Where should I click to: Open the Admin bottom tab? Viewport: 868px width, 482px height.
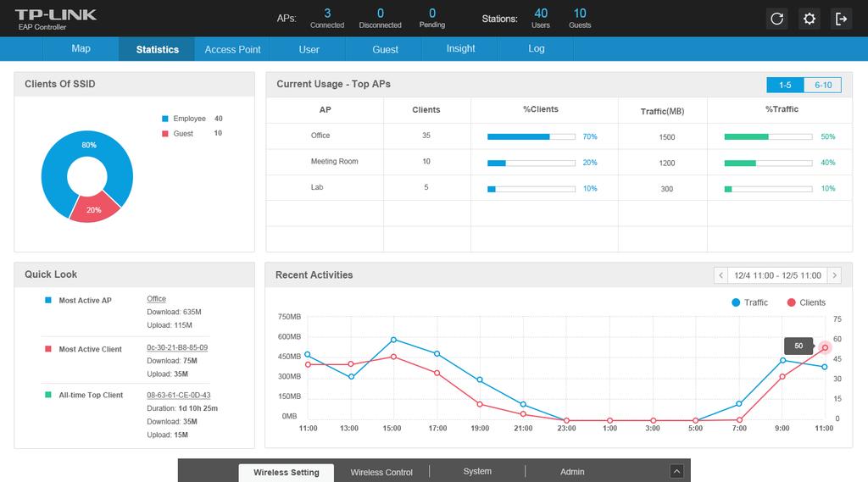572,472
